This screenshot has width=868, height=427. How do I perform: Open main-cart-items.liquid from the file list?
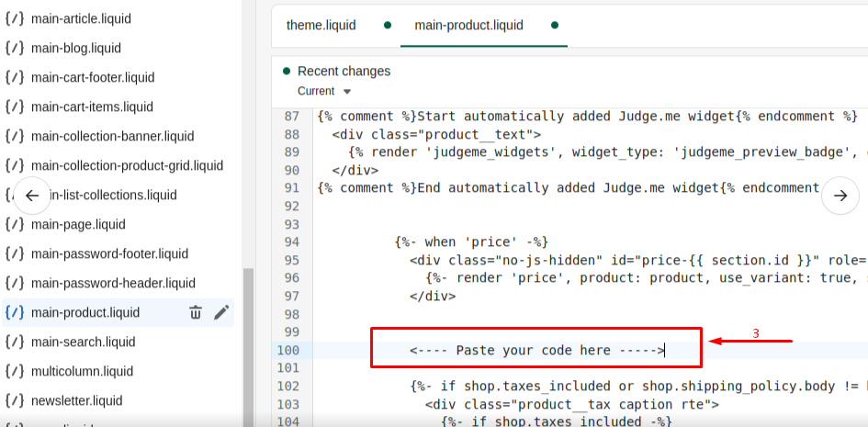coord(93,107)
